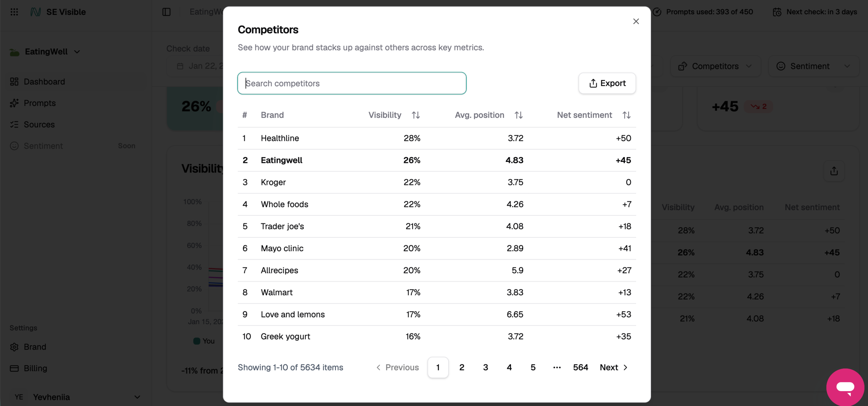Go to page 2 of competitors
This screenshot has width=868, height=406.
pos(461,367)
